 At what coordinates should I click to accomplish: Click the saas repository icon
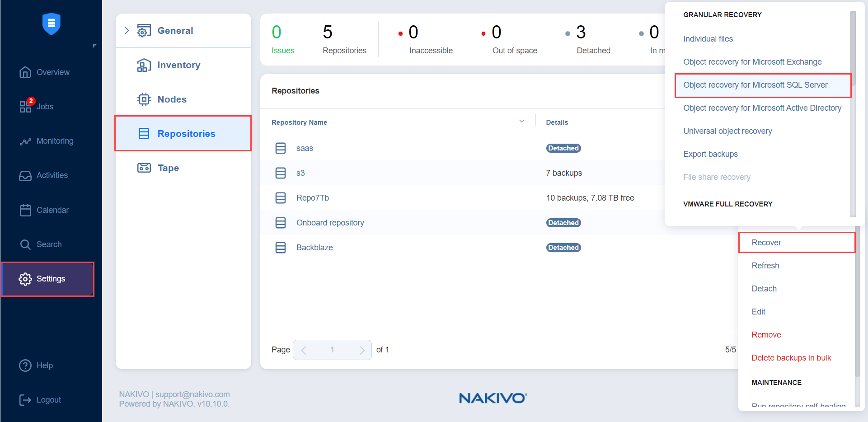[281, 148]
